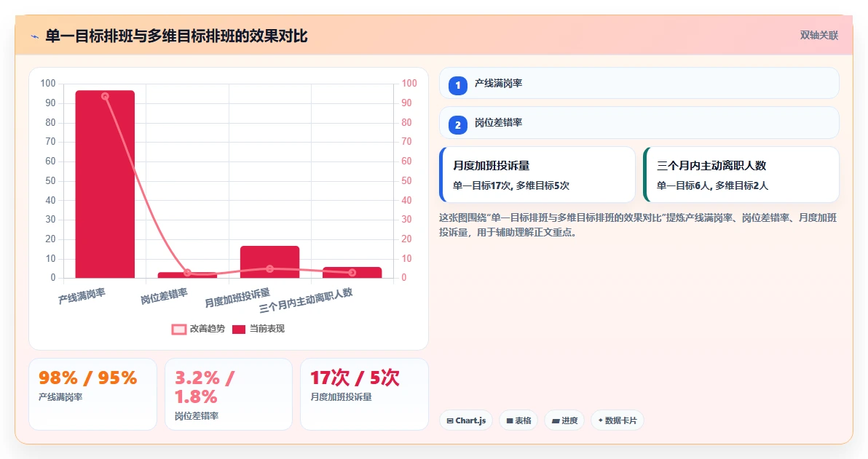868x459 pixels.
Task: Click the trend line point over 产线满岗率
Action: 105,96
